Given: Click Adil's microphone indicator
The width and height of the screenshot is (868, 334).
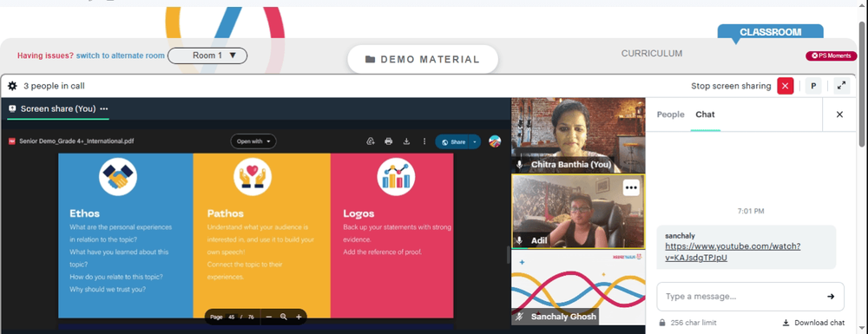Looking at the screenshot, I should click(x=519, y=241).
